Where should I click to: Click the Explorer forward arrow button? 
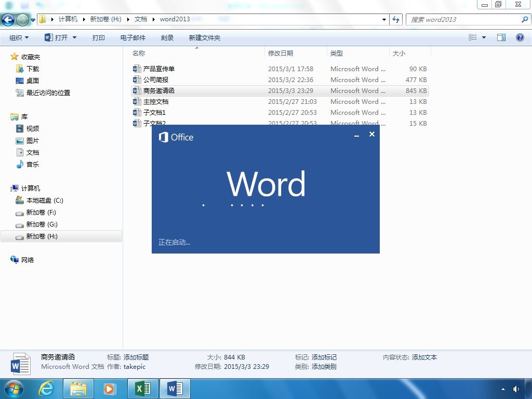click(x=22, y=20)
